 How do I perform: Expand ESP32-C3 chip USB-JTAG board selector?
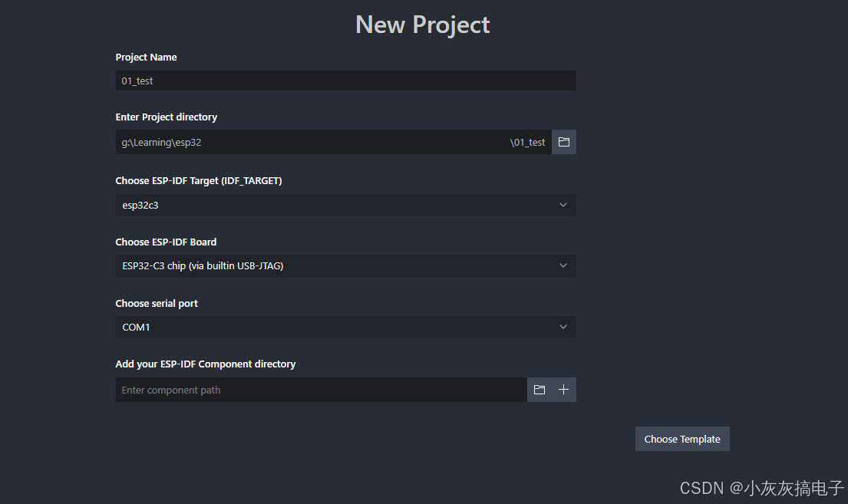(345, 265)
